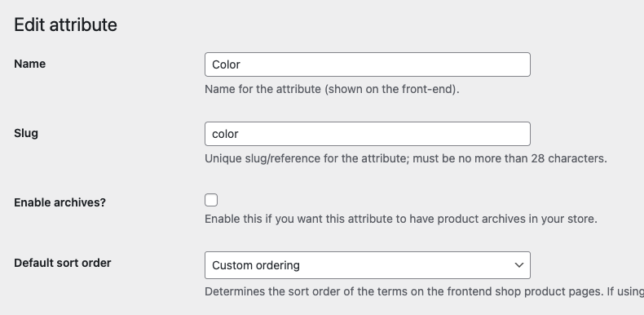Click the word "Color" inside the Name field
Image resolution: width=644 pixels, height=315 pixels.
(226, 64)
